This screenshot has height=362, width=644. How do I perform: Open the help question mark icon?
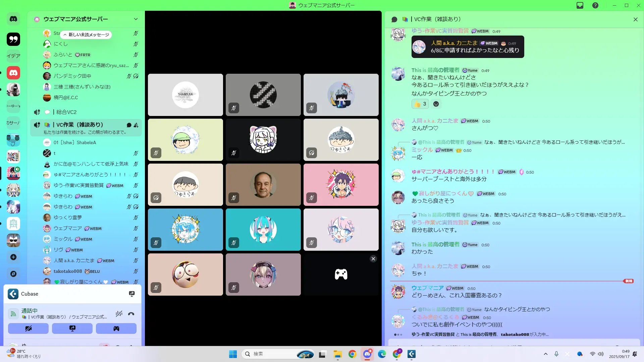coord(595,5)
